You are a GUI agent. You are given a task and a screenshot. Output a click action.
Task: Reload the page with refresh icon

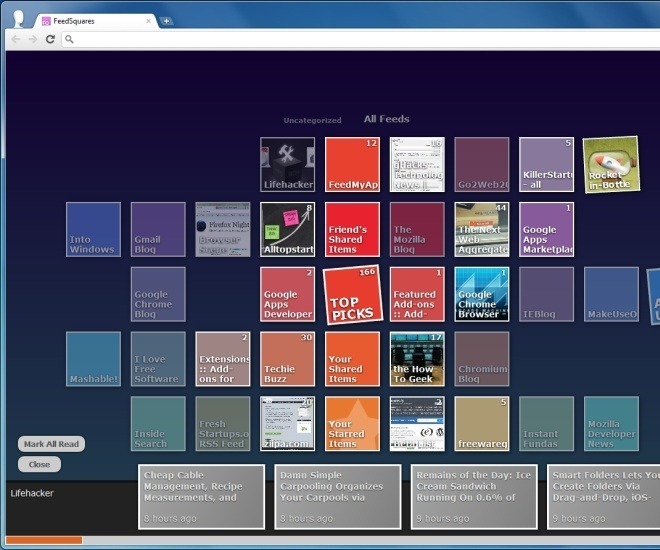click(50, 40)
